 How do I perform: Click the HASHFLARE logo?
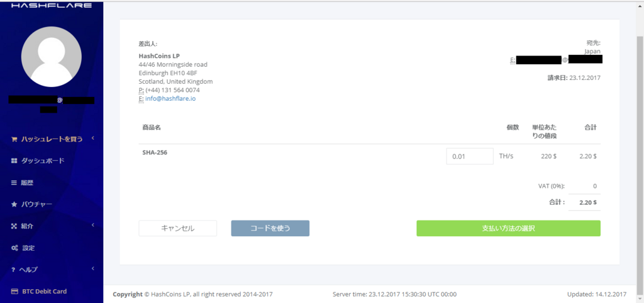pos(52,5)
